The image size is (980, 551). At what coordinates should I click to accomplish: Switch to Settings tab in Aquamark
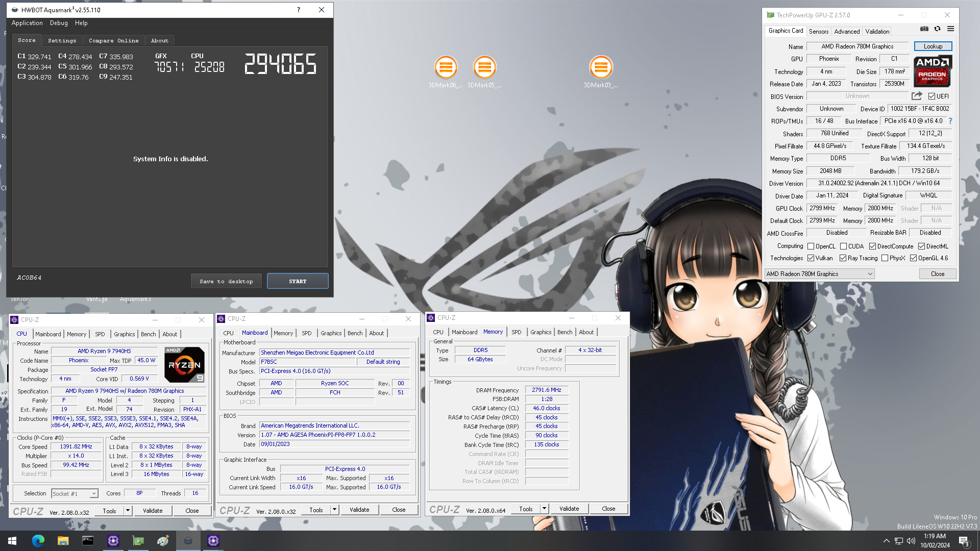pos(62,40)
